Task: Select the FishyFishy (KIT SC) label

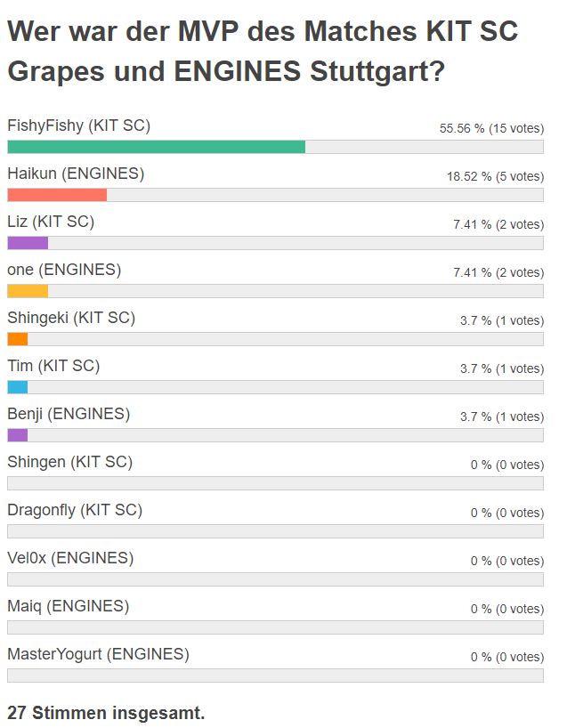Action: pos(79,125)
